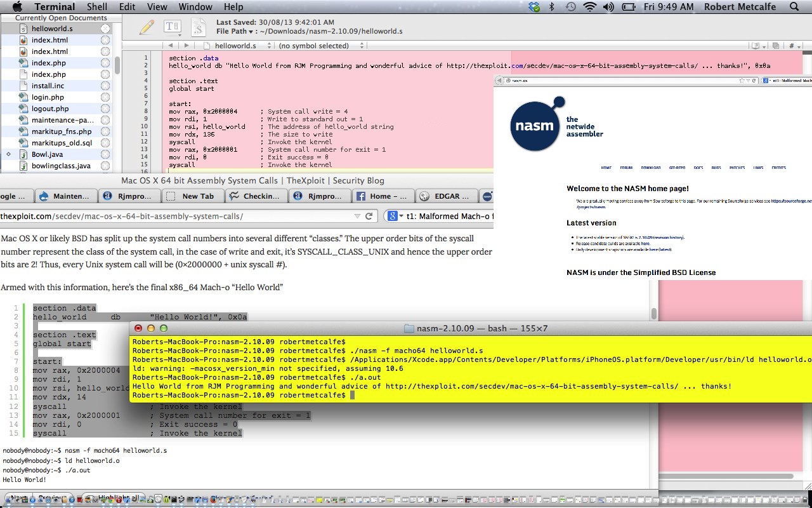Open the helloworld.s file popup in navigation bar
812x508 pixels.
tap(237, 46)
